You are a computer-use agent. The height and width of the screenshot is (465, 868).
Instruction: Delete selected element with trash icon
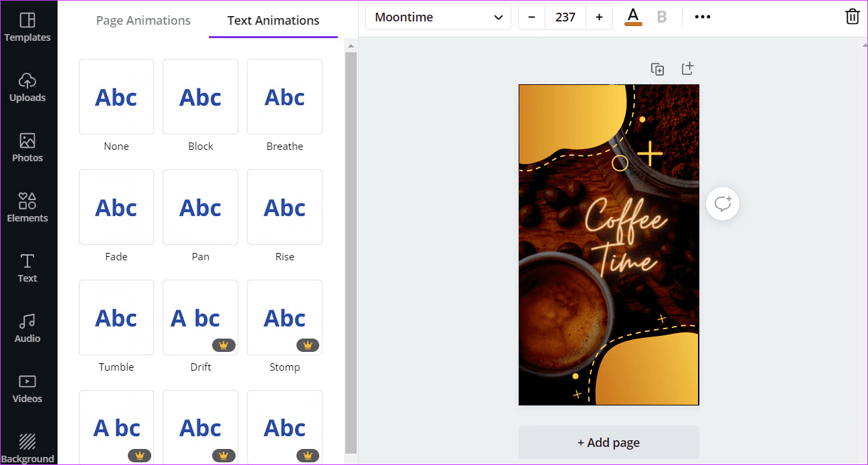pos(852,17)
